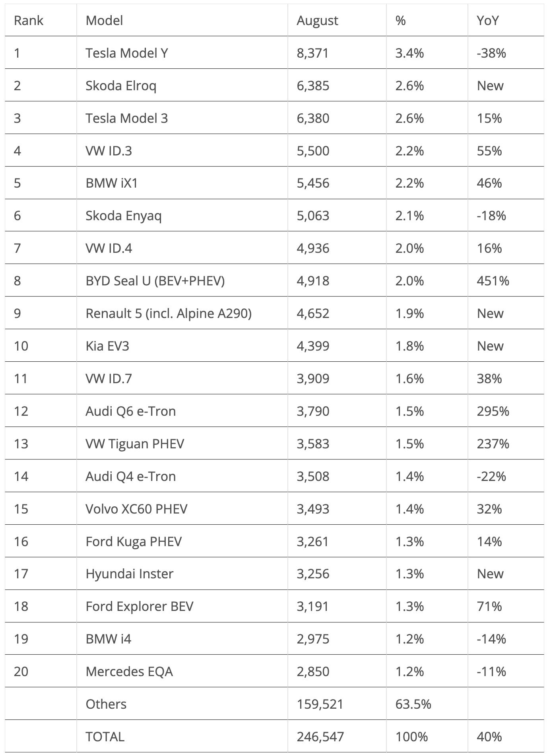Click the VW ID.3 row name
The image size is (549, 756).
[x=109, y=151]
